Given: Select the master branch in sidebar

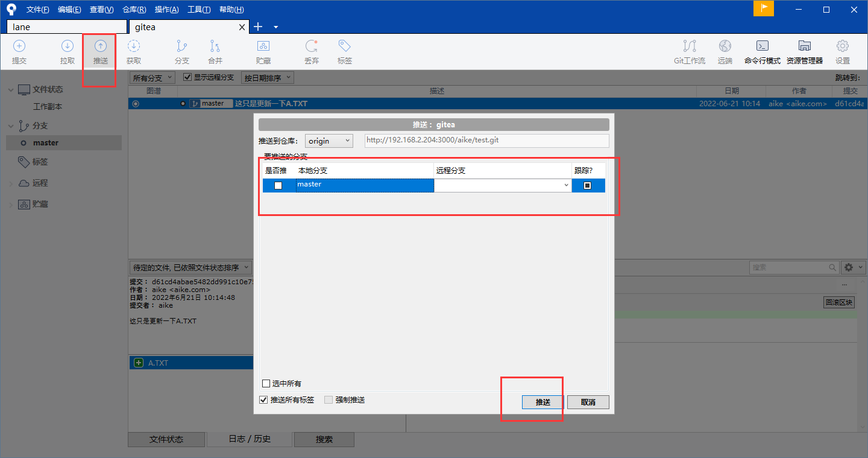Looking at the screenshot, I should click(64, 143).
